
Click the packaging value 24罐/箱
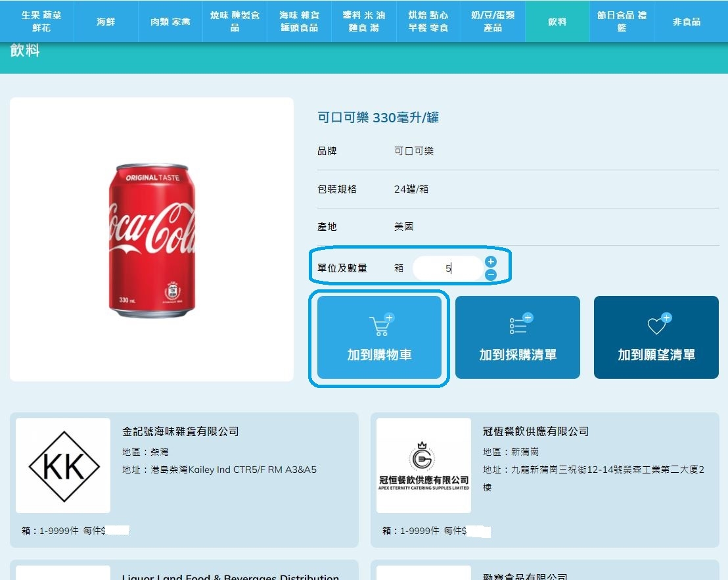tap(411, 189)
